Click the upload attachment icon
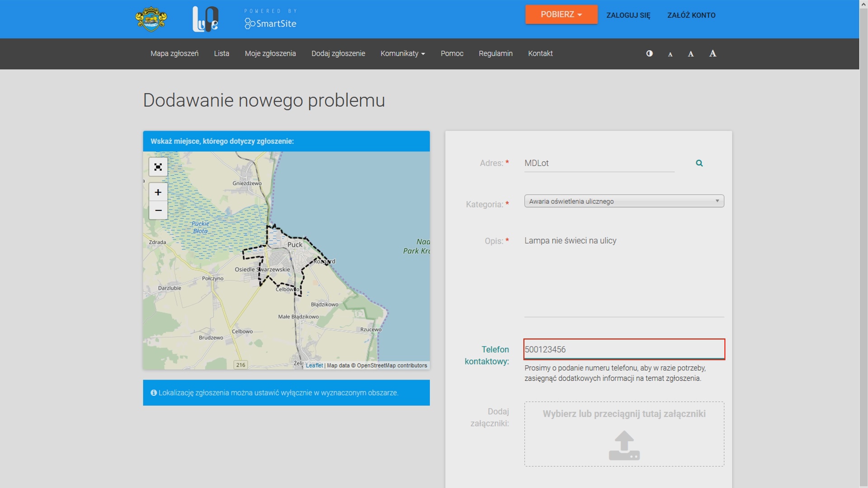868x488 pixels. pyautogui.click(x=624, y=446)
